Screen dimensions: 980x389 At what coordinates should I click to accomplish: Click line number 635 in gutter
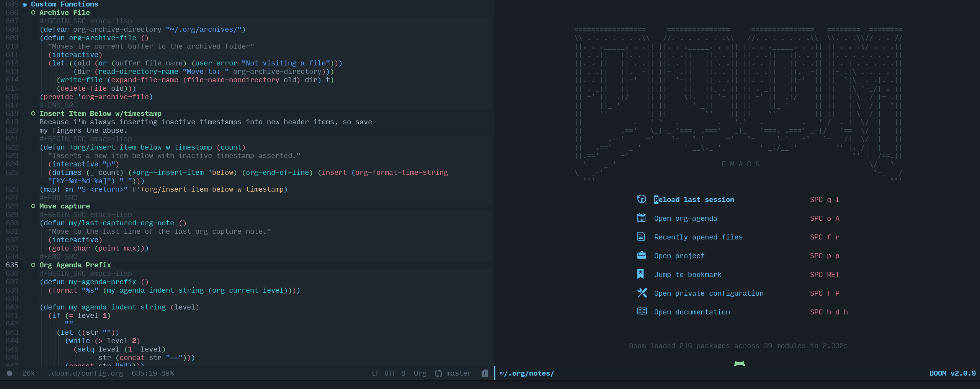[x=12, y=265]
